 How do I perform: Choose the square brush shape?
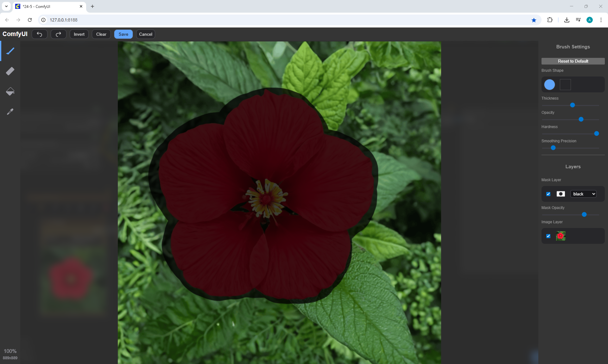(x=565, y=84)
